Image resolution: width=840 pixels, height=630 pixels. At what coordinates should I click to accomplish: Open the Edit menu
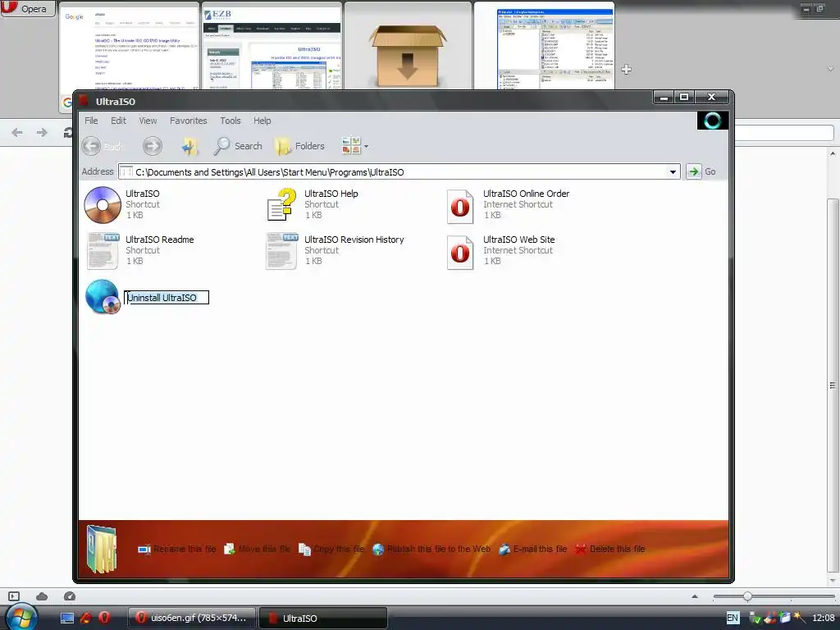click(x=118, y=121)
